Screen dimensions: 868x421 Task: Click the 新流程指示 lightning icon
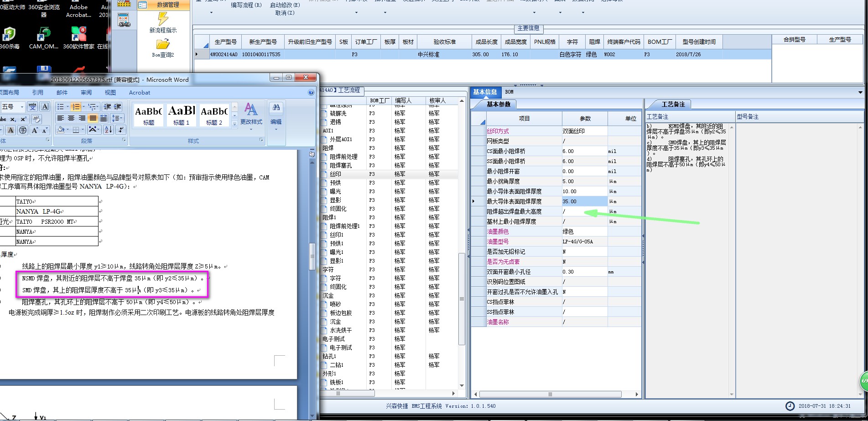click(x=163, y=19)
